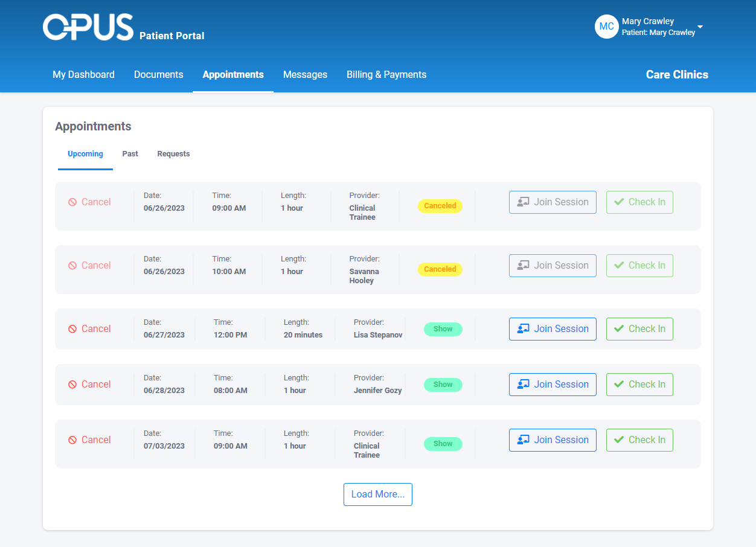The width and height of the screenshot is (756, 547).
Task: Join Session with Lisa Stepanov
Action: point(553,329)
